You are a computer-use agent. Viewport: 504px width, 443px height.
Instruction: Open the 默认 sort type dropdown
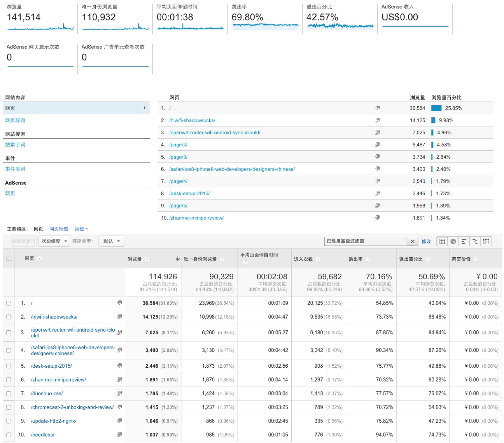111,241
